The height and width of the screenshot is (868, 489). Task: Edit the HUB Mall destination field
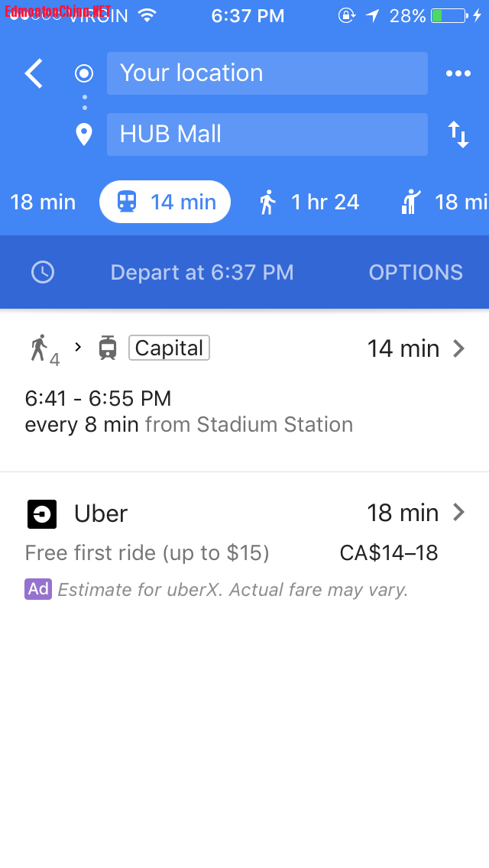(x=267, y=134)
